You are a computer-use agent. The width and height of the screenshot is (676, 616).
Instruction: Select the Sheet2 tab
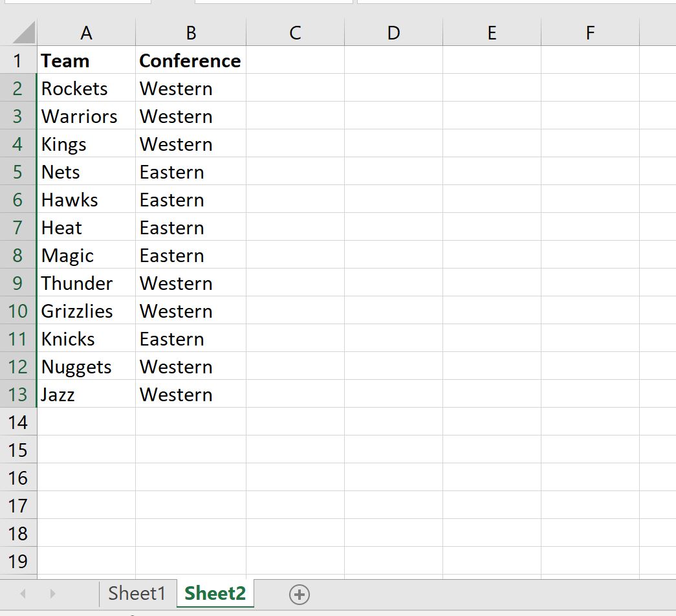click(215, 593)
